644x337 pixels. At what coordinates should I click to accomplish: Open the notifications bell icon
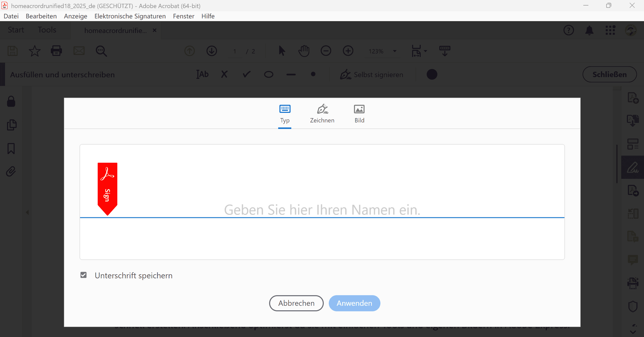[x=589, y=30]
